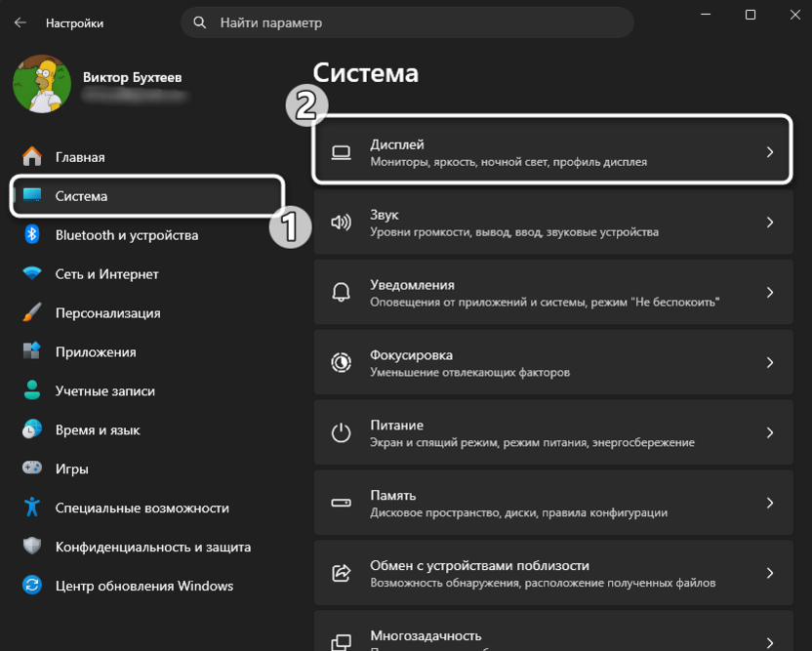Expand the Память row chevron

point(772,503)
